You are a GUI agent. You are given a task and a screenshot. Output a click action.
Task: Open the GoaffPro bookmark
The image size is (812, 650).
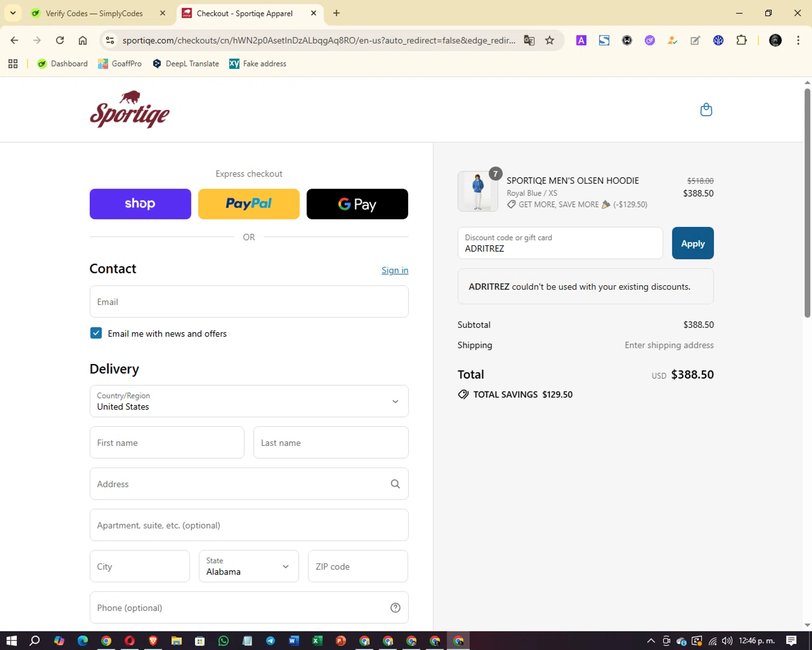click(120, 64)
